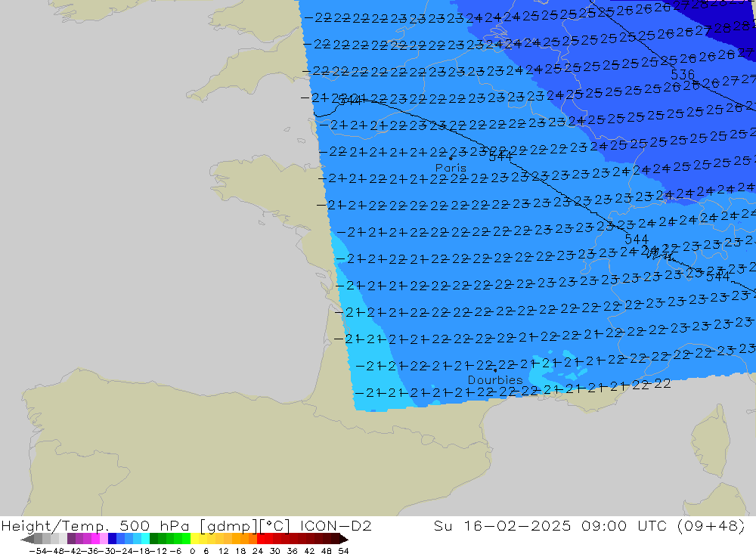Pick the dark green legend swatch
This screenshot has height=554, width=756.
(x=153, y=539)
